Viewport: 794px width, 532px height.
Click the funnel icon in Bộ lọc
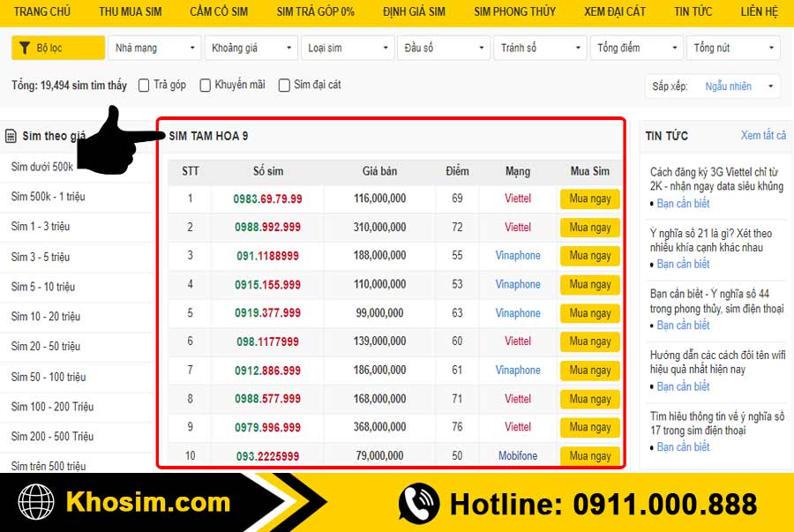pyautogui.click(x=26, y=48)
